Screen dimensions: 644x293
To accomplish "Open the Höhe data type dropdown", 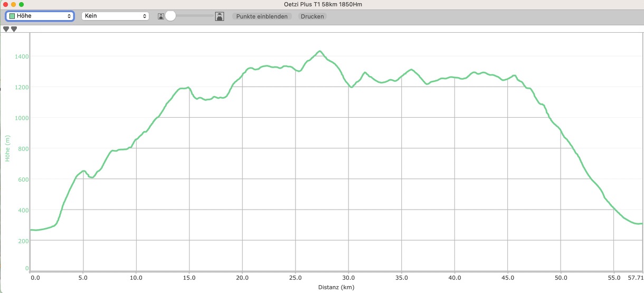I will pos(40,16).
